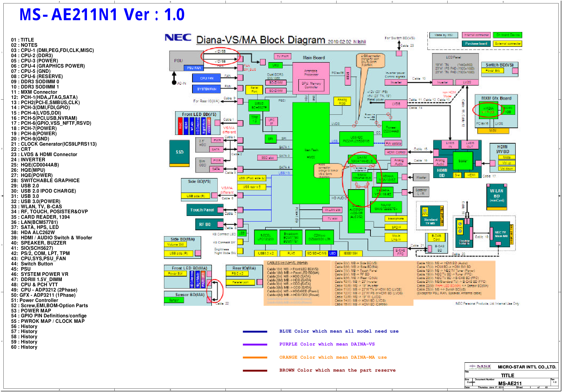
Task: Click the IEEE1394 connector block
Action: (x=351, y=254)
